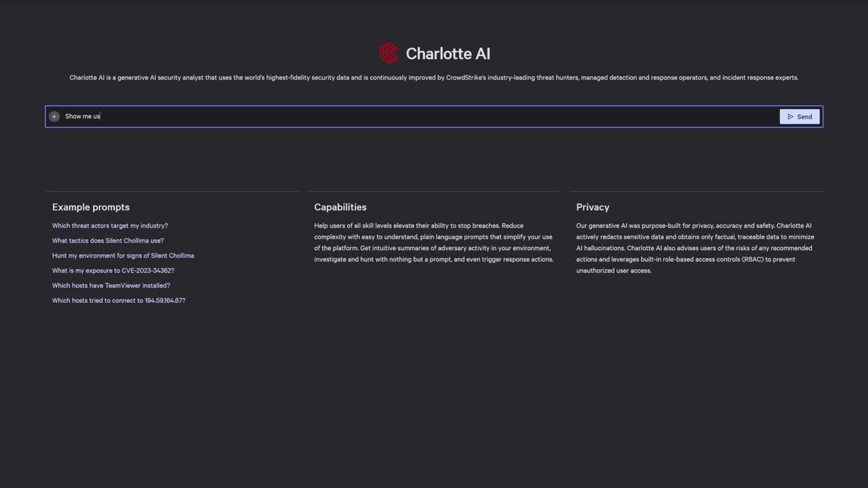Screen dimensions: 868x488
Task: Click the 'Charlotte AI' title text
Action: click(x=448, y=54)
